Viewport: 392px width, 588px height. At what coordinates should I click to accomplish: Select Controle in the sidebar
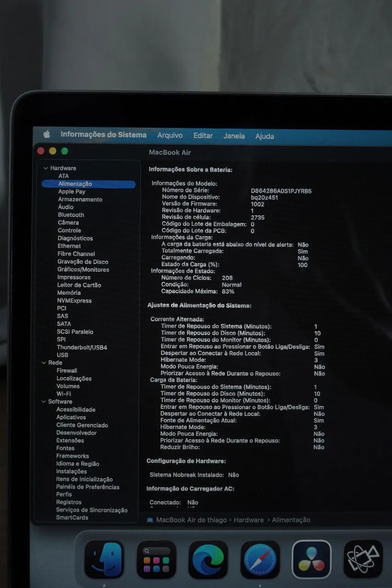[69, 230]
